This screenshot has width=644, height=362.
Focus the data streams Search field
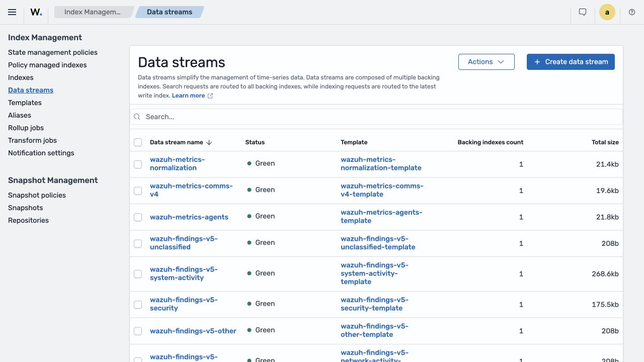point(376,117)
